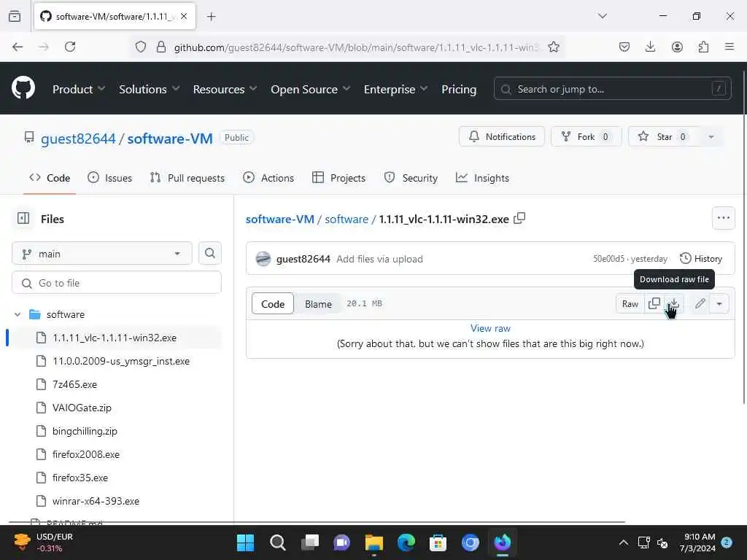The image size is (747, 560).
Task: Open Firefox account profile icon
Action: pyautogui.click(x=677, y=47)
